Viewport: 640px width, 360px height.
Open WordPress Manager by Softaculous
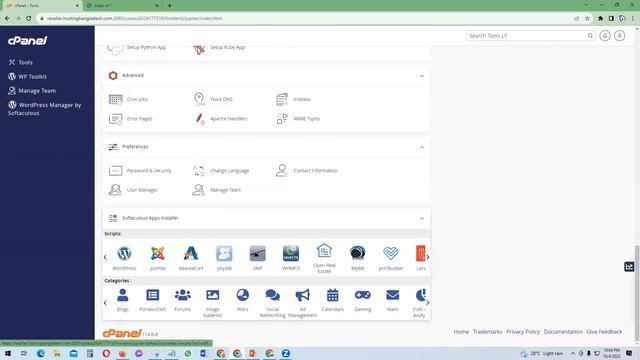[44, 109]
